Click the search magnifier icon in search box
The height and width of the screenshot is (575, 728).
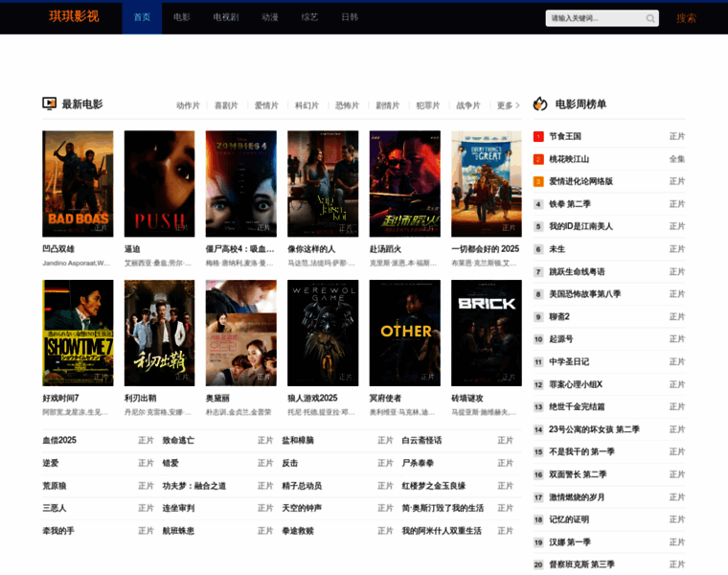click(650, 18)
